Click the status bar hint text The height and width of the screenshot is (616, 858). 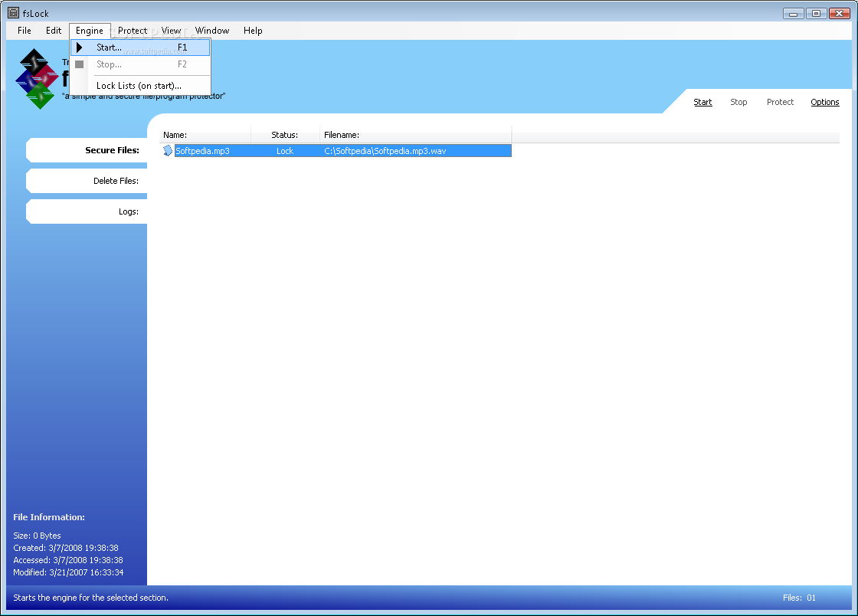[x=90, y=598]
